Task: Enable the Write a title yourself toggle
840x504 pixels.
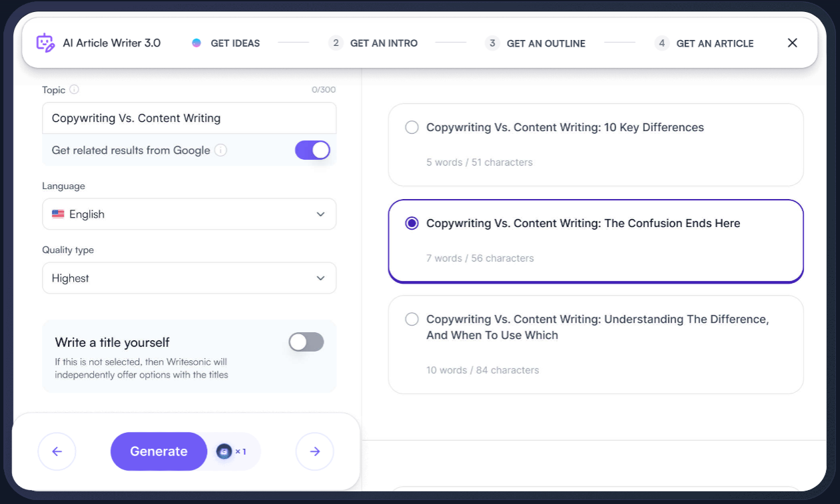Action: [x=306, y=342]
